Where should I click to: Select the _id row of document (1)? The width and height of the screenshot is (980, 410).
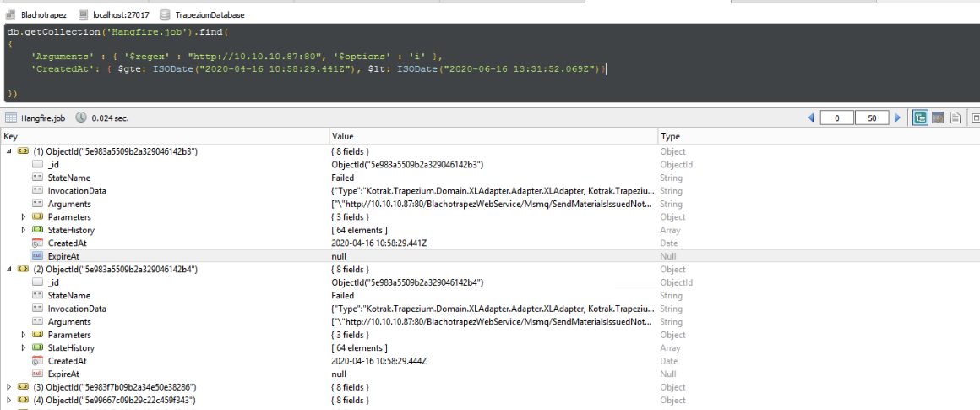(490, 164)
